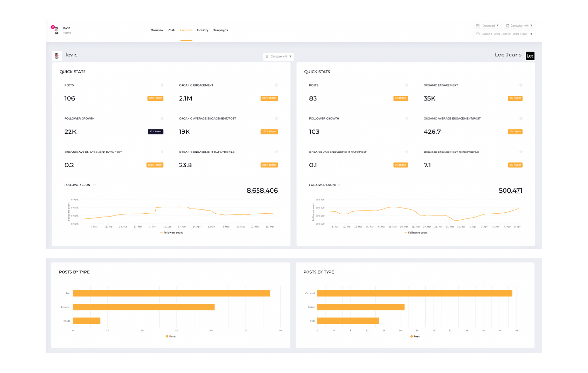Click the Carousel bar in levis Posts by Type

tap(144, 307)
